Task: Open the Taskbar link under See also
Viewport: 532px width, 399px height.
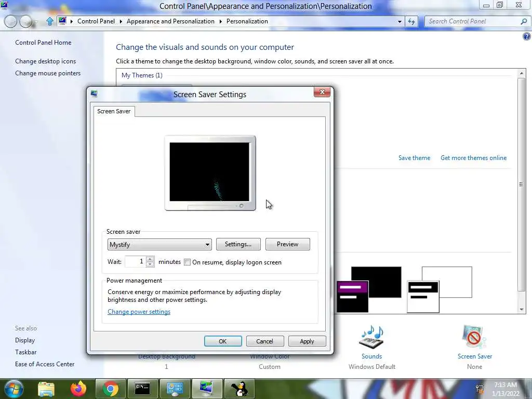Action: (26, 352)
